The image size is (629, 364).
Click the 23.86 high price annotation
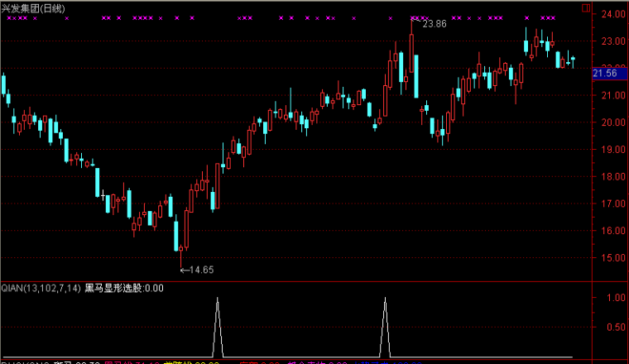pos(435,24)
